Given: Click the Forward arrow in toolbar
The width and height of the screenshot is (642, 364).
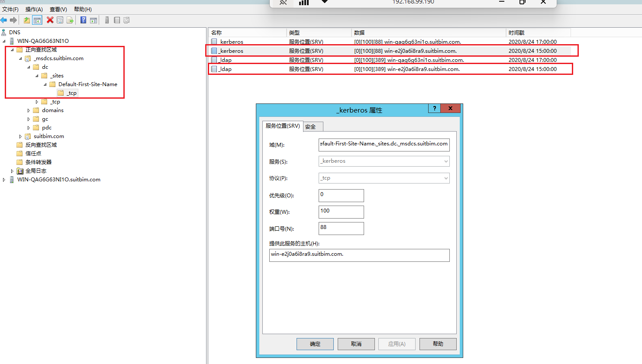Looking at the screenshot, I should tap(13, 20).
